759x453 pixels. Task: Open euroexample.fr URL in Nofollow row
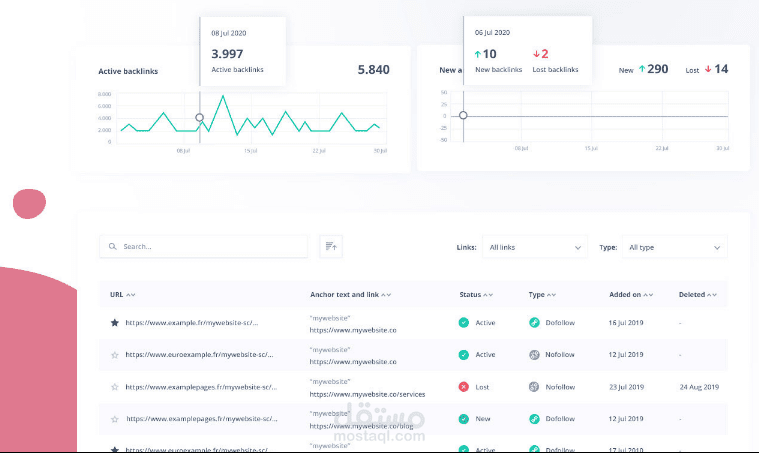(199, 354)
